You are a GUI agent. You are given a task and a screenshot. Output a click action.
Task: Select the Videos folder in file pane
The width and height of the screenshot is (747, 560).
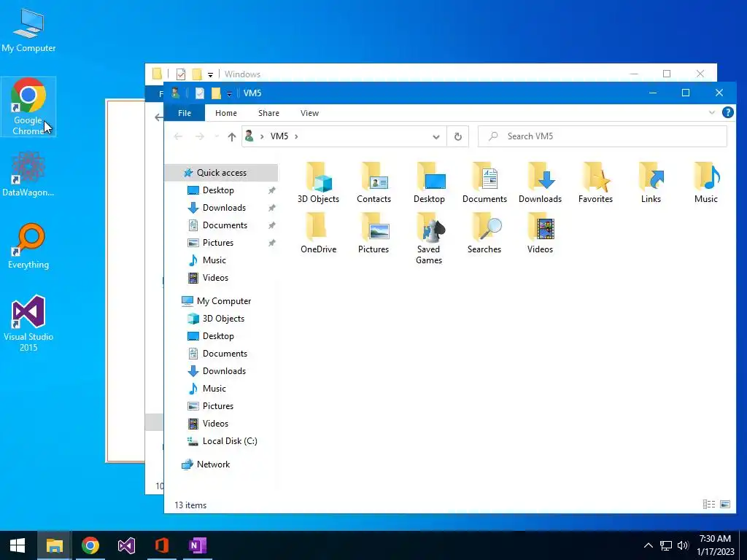[541, 233]
